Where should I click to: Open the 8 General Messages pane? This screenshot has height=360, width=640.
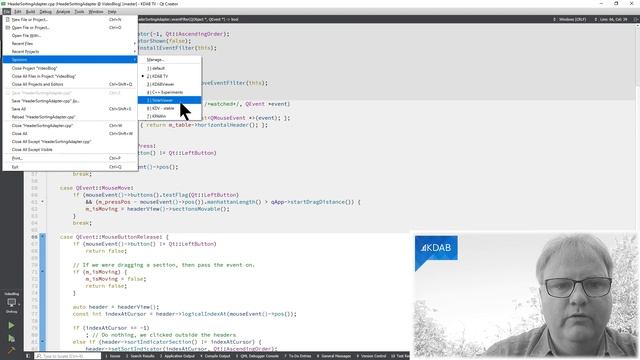click(334, 356)
